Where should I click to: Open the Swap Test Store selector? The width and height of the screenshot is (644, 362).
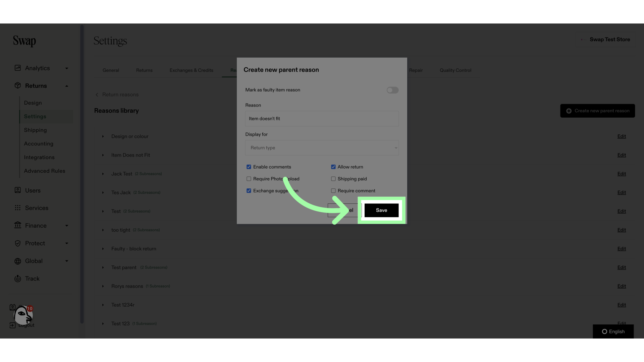[x=605, y=40]
